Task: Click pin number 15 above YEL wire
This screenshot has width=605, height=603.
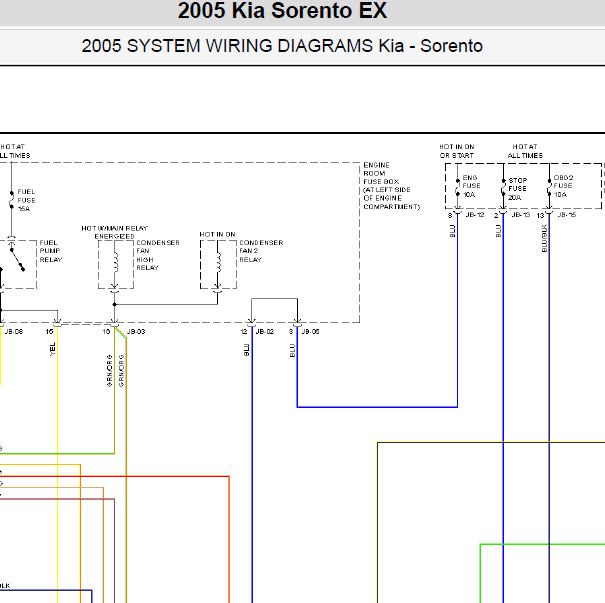Action: (49, 332)
